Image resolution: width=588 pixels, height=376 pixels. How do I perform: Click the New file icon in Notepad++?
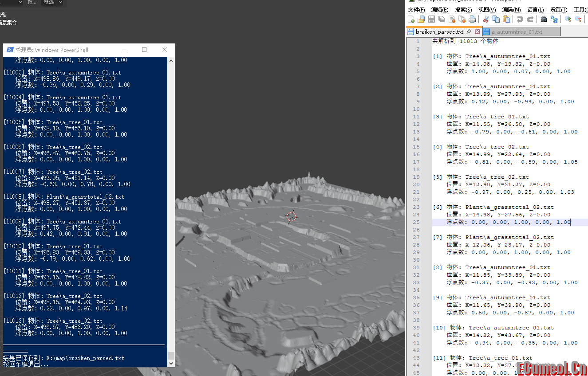coord(411,19)
